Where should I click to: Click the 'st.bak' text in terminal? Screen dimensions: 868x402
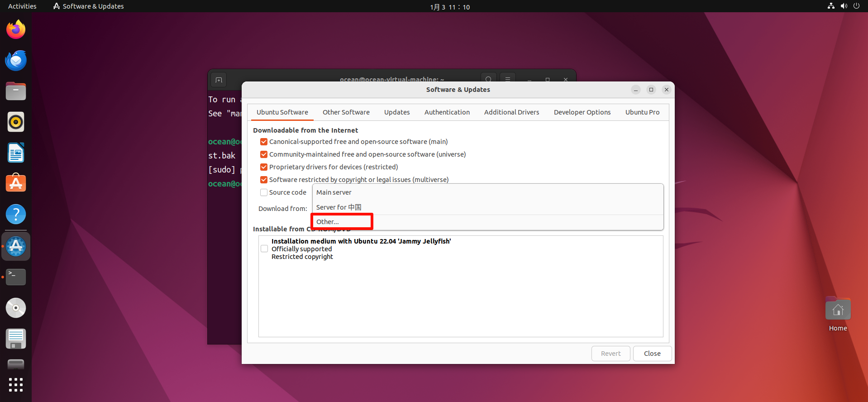click(x=222, y=156)
